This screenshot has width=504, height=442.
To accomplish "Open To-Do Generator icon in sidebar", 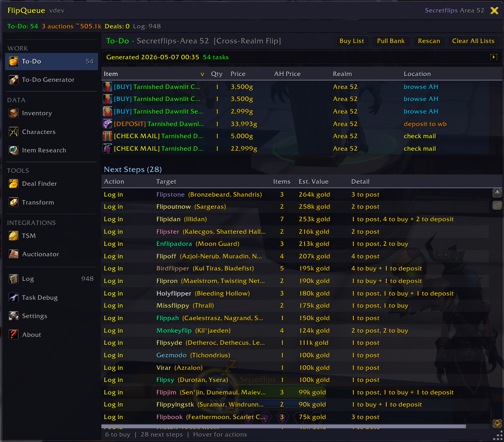I will (14, 80).
